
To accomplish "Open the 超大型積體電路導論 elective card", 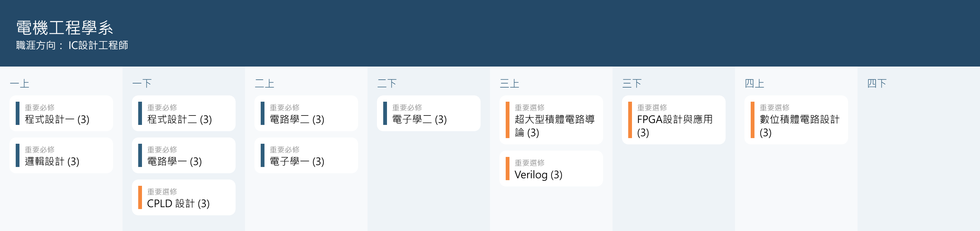I will coord(551,120).
